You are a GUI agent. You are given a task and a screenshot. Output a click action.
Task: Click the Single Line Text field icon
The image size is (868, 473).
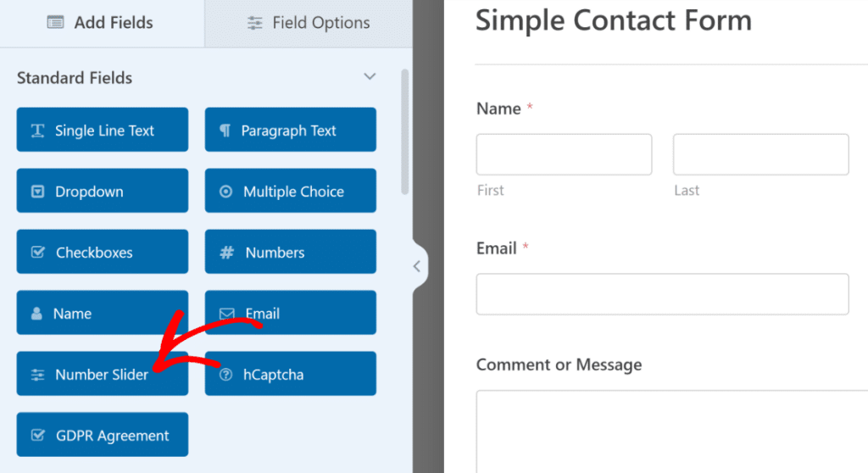pyautogui.click(x=37, y=131)
